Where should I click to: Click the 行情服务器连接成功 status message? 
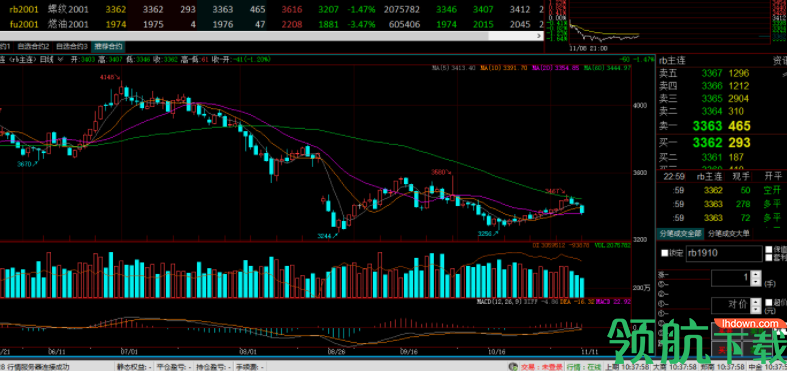coord(38,367)
